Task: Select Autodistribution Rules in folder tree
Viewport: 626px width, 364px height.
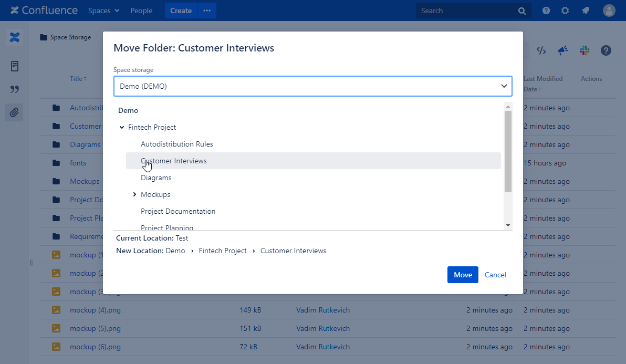Action: tap(176, 144)
